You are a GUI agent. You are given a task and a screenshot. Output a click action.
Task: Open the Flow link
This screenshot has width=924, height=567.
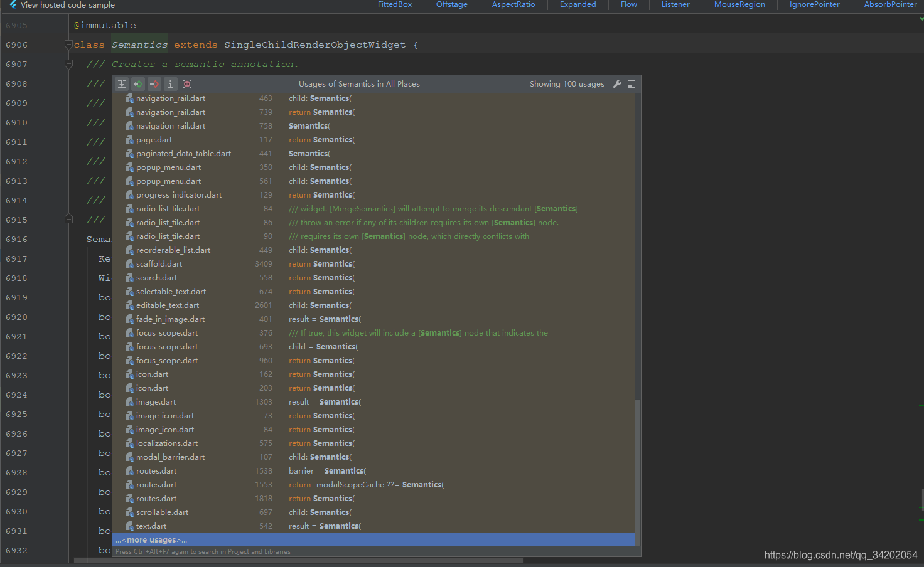(629, 4)
